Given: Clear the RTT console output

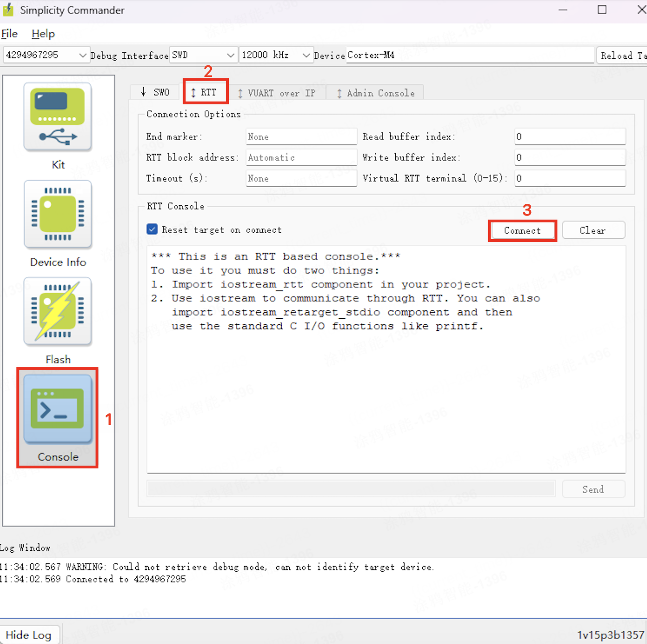Looking at the screenshot, I should (593, 230).
